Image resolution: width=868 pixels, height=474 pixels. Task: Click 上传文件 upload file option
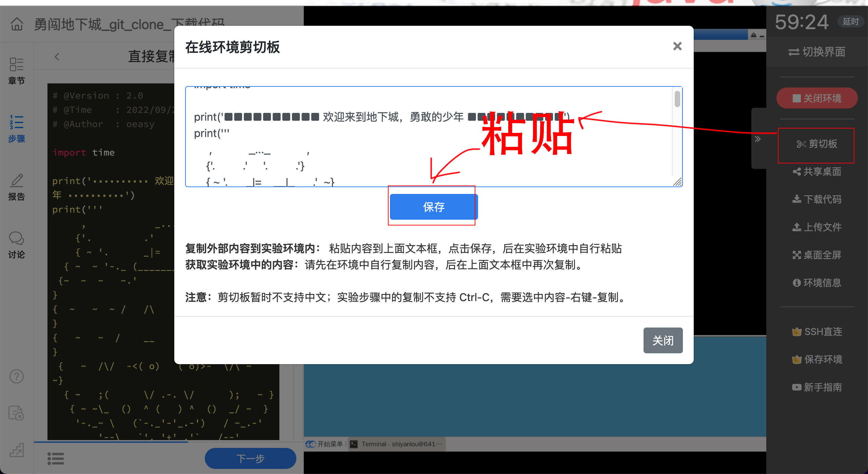[x=816, y=227]
